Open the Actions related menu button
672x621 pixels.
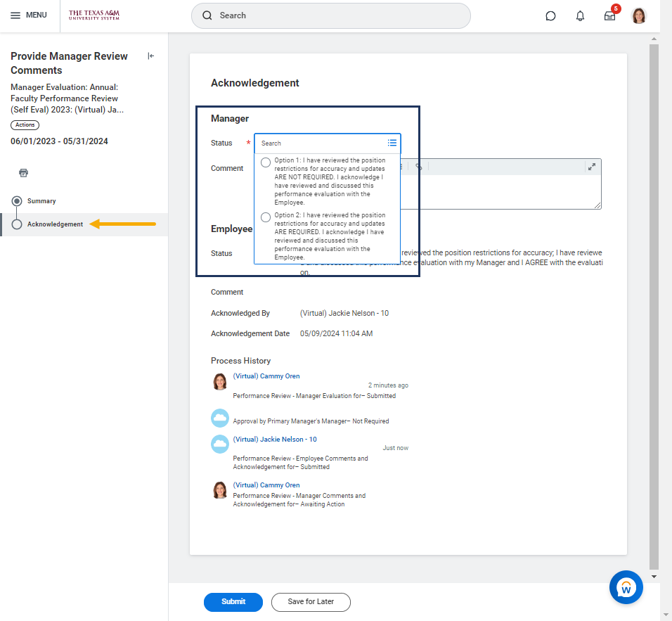(x=25, y=125)
